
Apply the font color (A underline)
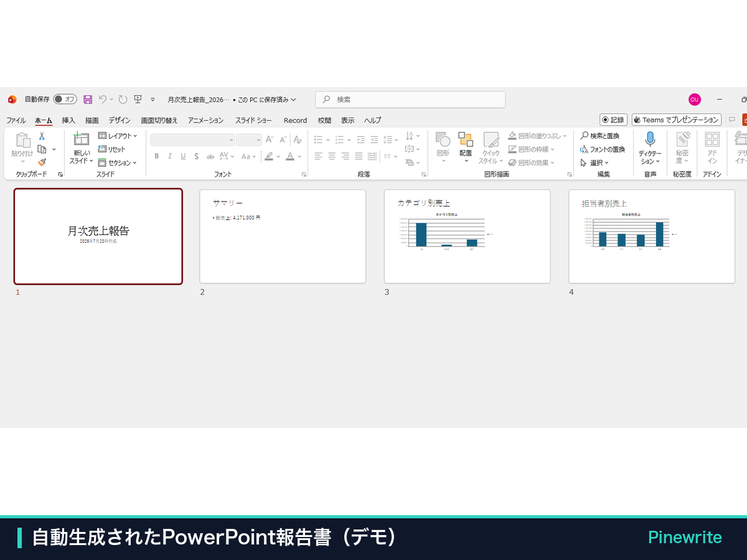(x=290, y=156)
